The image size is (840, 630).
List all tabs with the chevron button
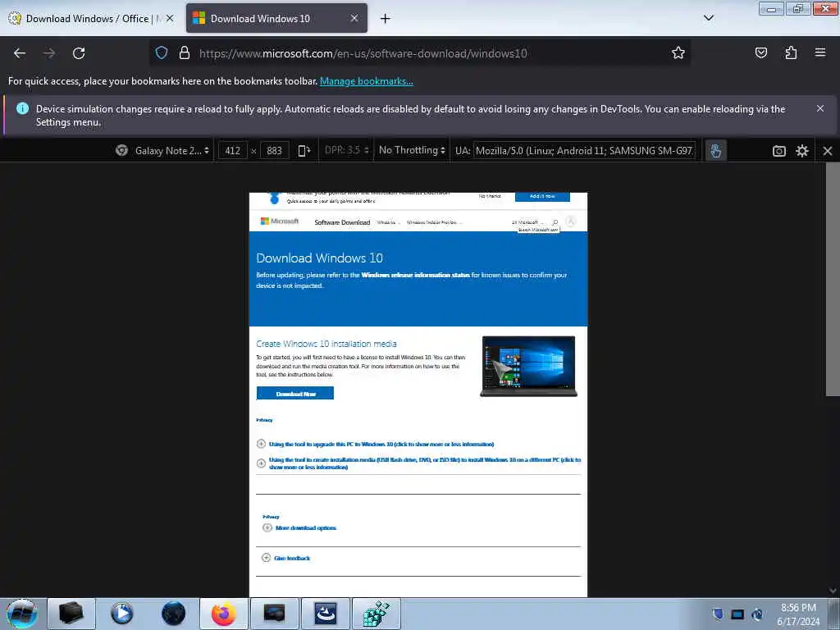click(708, 18)
